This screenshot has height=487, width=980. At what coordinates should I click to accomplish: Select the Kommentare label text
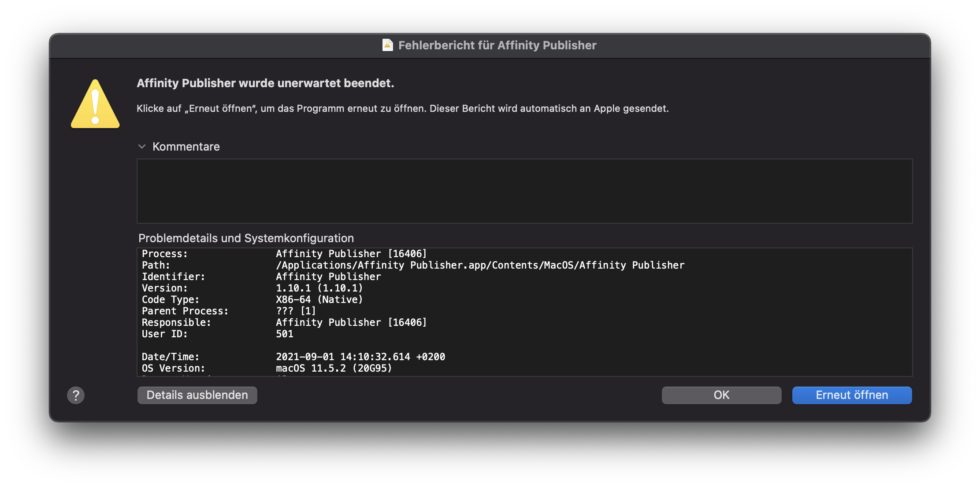pos(186,147)
